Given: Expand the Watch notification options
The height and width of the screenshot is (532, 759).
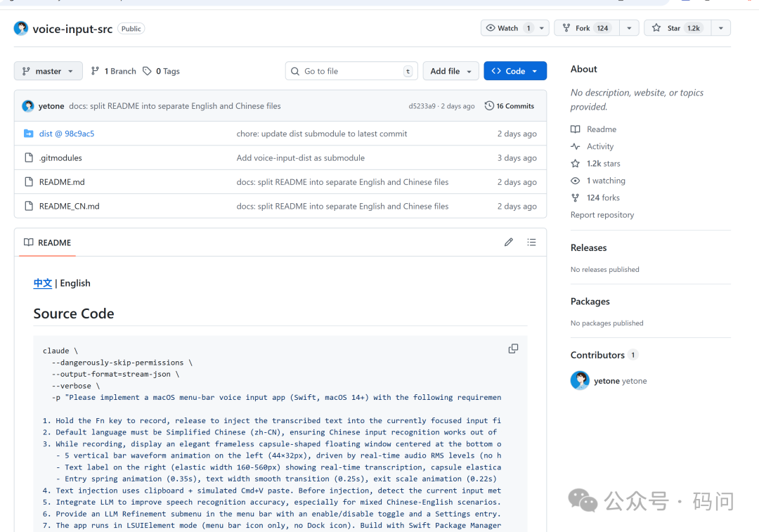Looking at the screenshot, I should [540, 27].
